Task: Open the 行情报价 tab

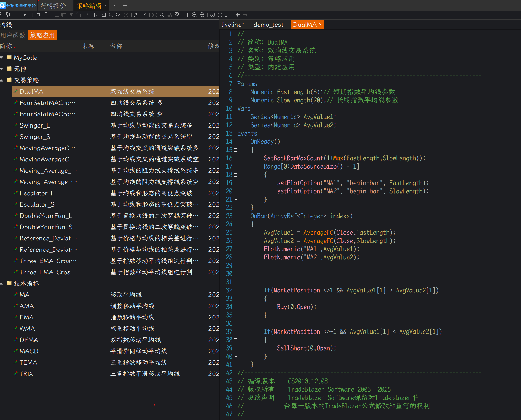Action: click(53, 6)
